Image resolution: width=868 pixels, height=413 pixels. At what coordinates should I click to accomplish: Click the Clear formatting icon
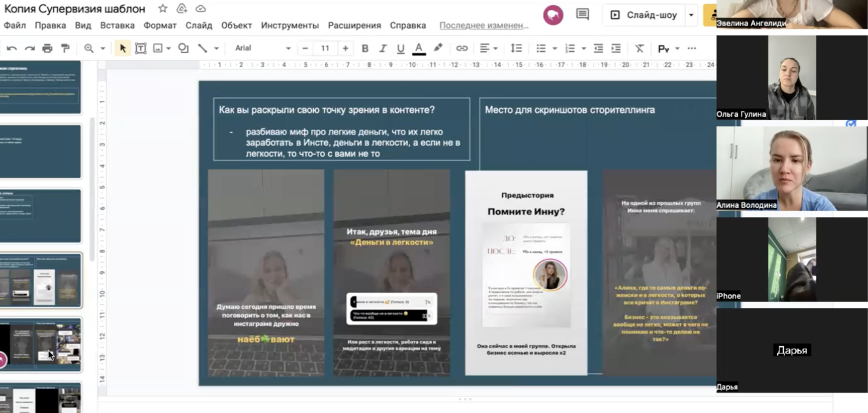[639, 49]
